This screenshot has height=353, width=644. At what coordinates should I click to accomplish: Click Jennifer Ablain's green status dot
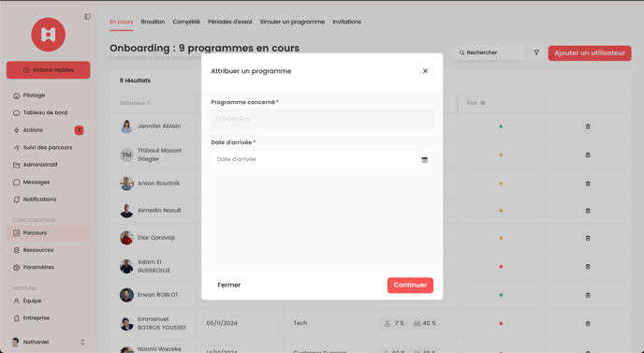tap(501, 126)
